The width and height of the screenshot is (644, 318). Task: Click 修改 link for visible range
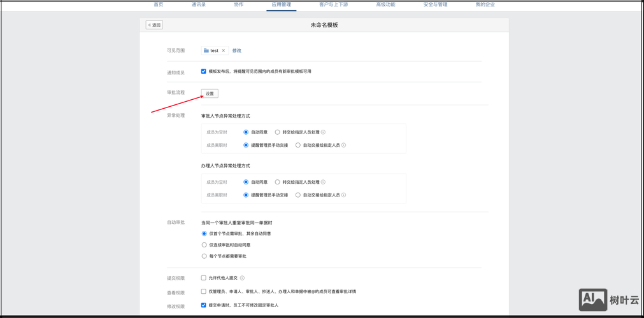pyautogui.click(x=237, y=50)
